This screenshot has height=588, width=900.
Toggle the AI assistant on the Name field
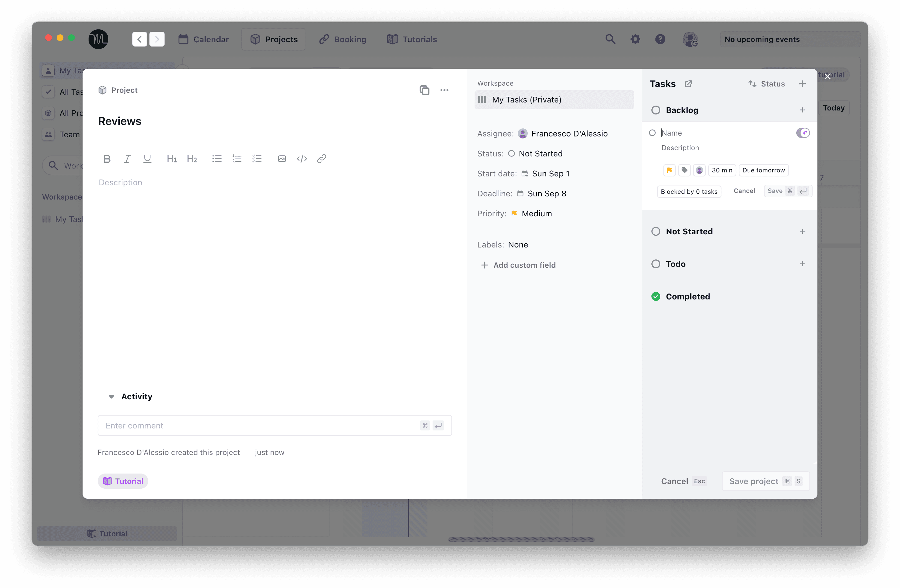coord(803,133)
